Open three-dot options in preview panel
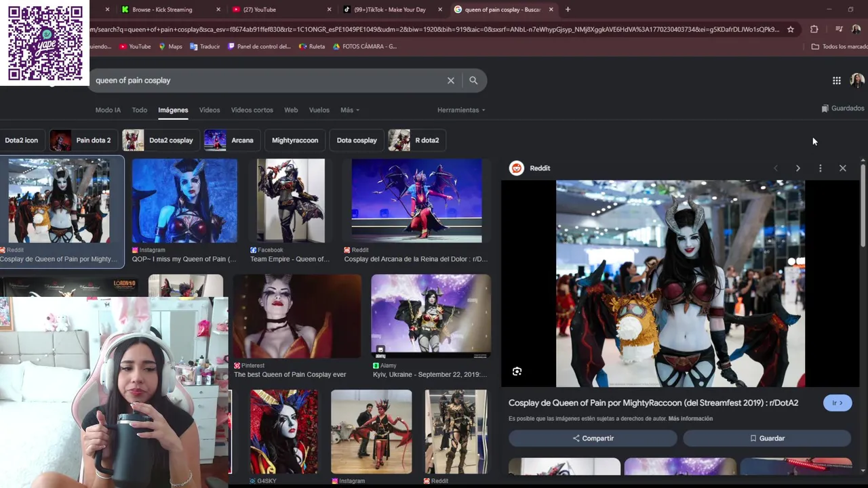The image size is (868, 488). (x=820, y=168)
